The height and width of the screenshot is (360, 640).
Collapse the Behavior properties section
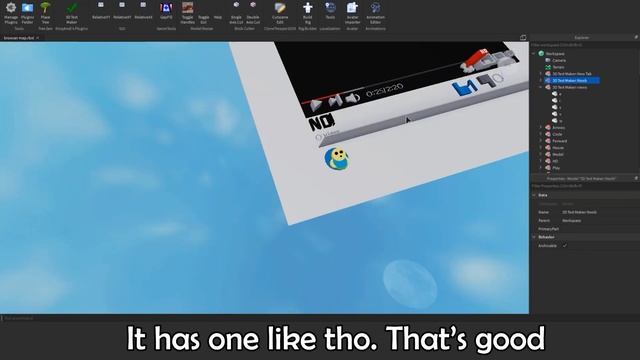coord(534,237)
